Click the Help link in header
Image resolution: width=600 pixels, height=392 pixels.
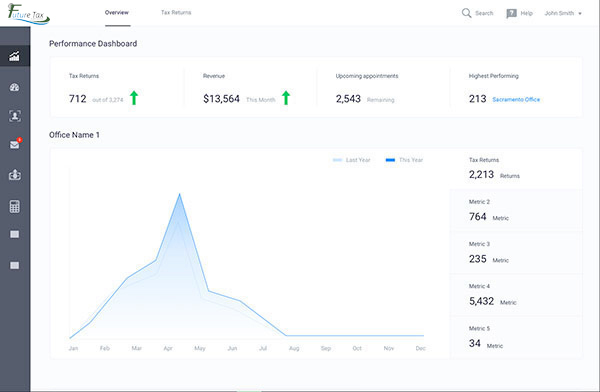527,13
